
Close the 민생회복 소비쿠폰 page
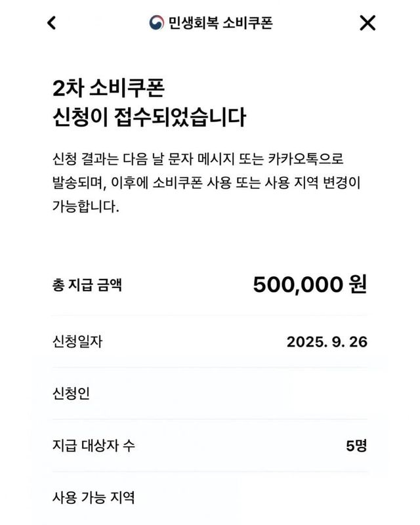point(367,23)
